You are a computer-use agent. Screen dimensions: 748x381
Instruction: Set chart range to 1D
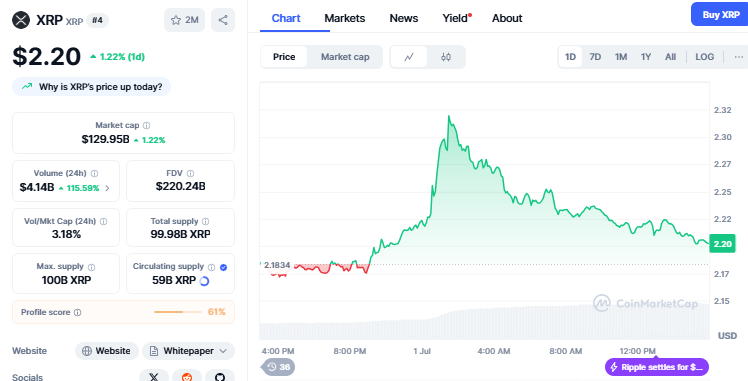pyautogui.click(x=570, y=57)
